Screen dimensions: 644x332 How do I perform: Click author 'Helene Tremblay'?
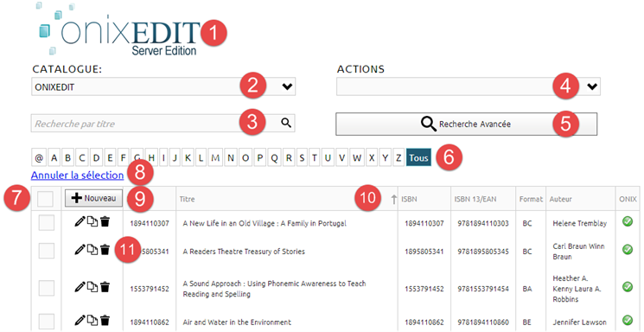[579, 224]
